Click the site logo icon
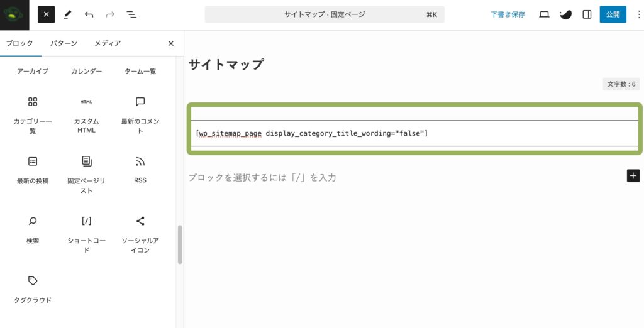The width and height of the screenshot is (644, 328). [14, 15]
